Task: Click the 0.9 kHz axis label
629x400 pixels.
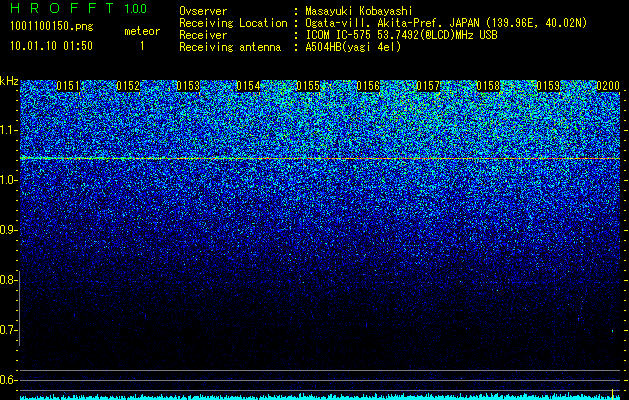Action: pos(8,230)
